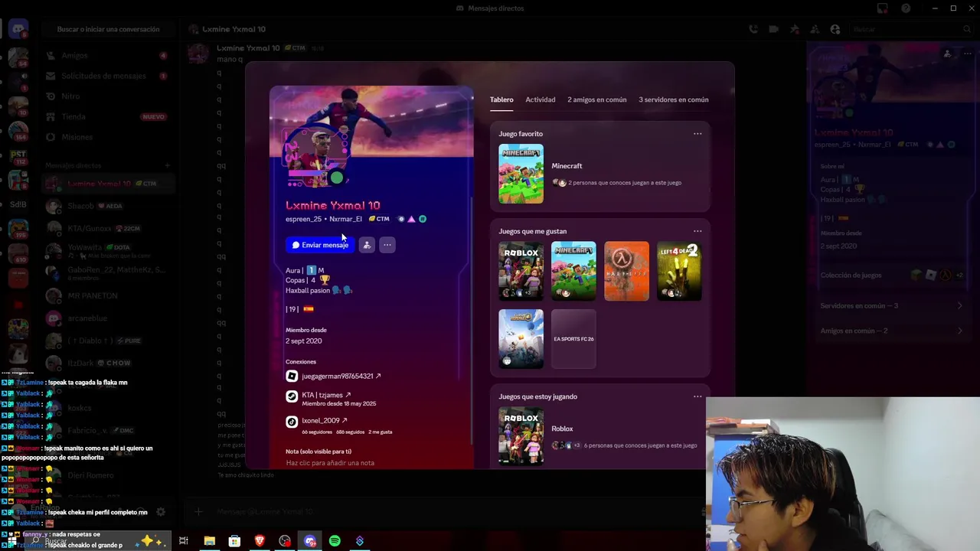Open the Discord help question mark icon
The height and width of the screenshot is (551, 980).
point(906,8)
